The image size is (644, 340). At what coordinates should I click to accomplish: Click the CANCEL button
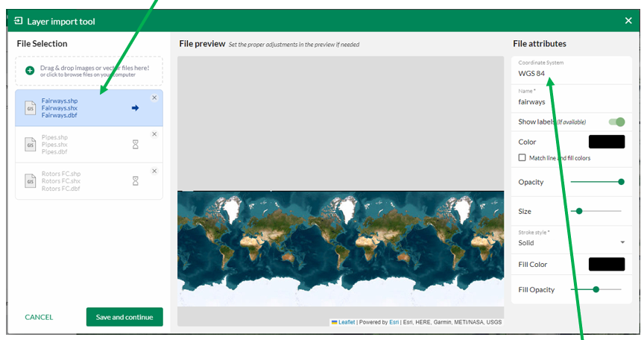pyautogui.click(x=39, y=317)
